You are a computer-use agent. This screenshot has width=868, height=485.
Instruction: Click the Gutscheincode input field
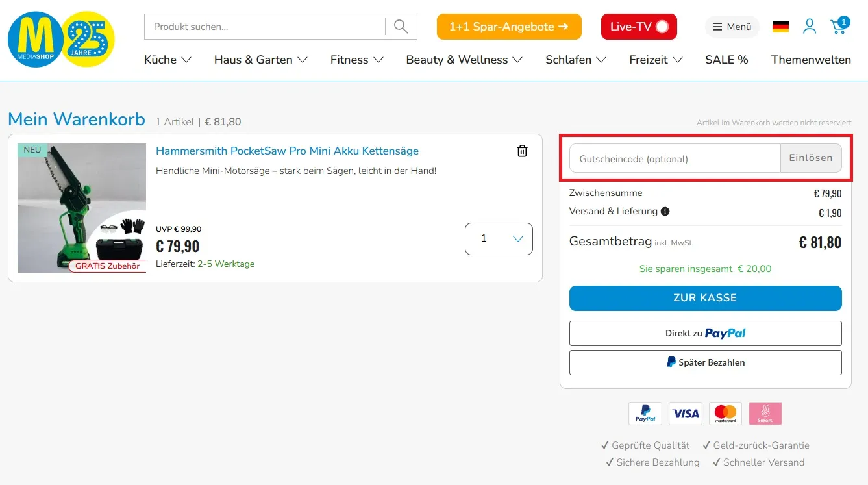point(674,158)
